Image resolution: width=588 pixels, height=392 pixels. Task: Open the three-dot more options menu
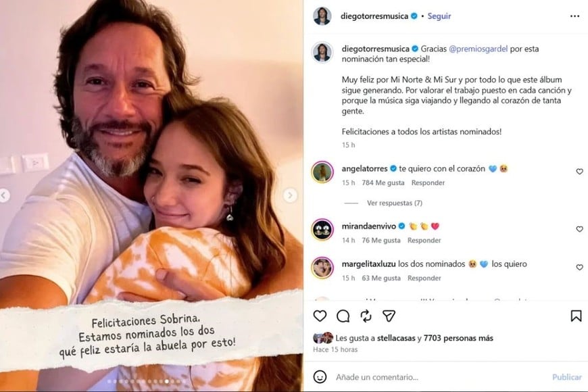click(574, 16)
